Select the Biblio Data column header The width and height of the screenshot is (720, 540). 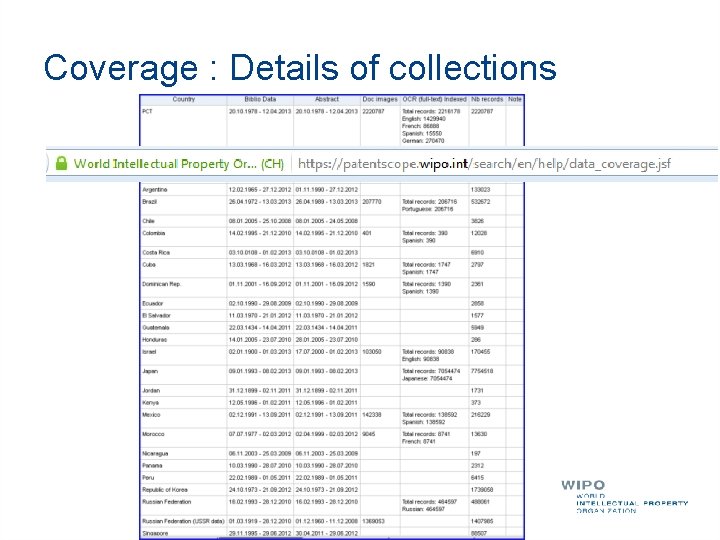coord(260,99)
